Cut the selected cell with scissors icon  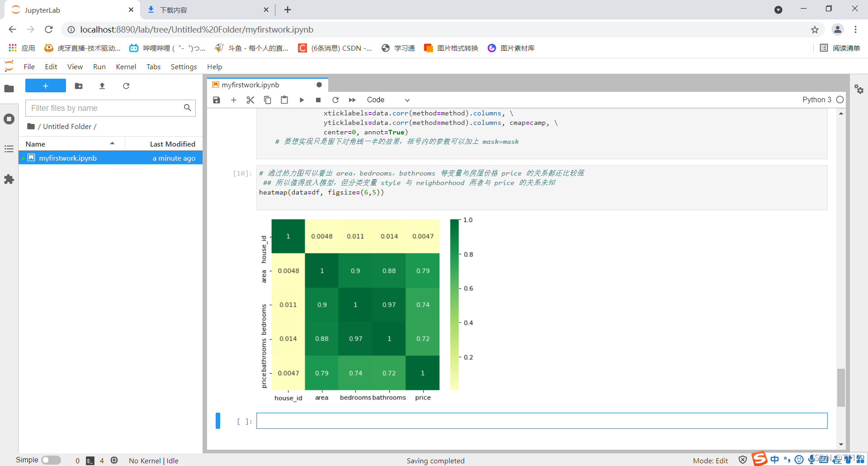[250, 100]
